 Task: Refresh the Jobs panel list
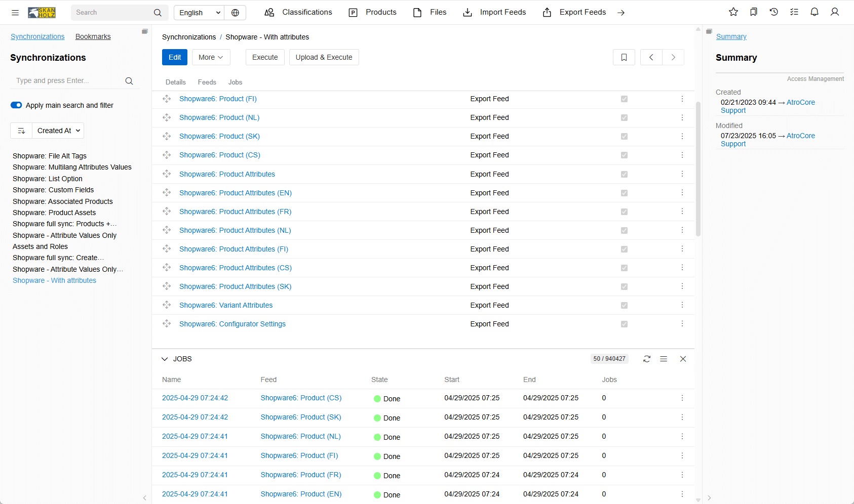[647, 359]
